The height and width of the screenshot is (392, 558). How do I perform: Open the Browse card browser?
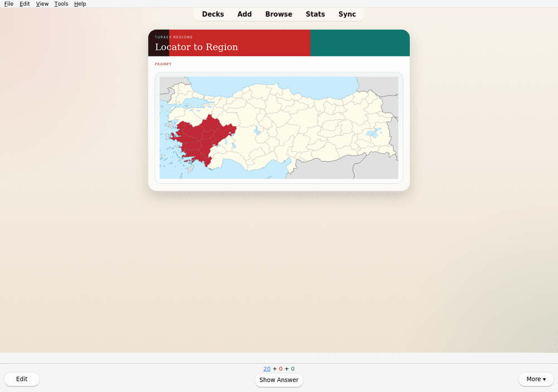(x=278, y=14)
